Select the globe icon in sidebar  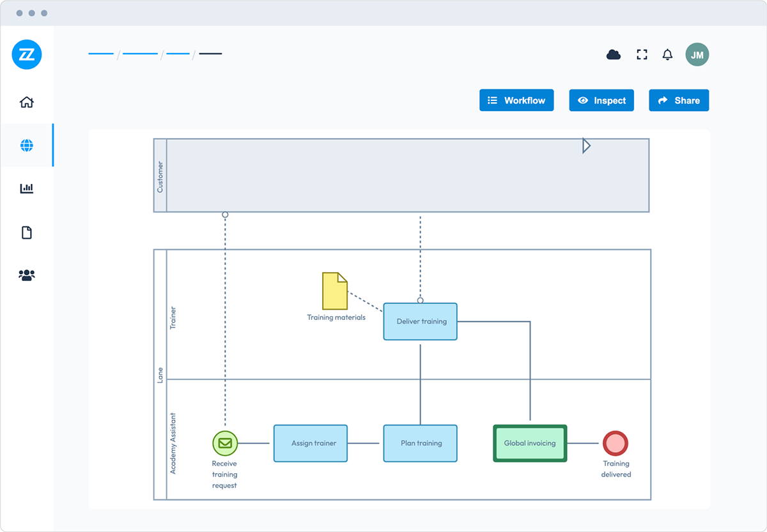click(x=27, y=146)
